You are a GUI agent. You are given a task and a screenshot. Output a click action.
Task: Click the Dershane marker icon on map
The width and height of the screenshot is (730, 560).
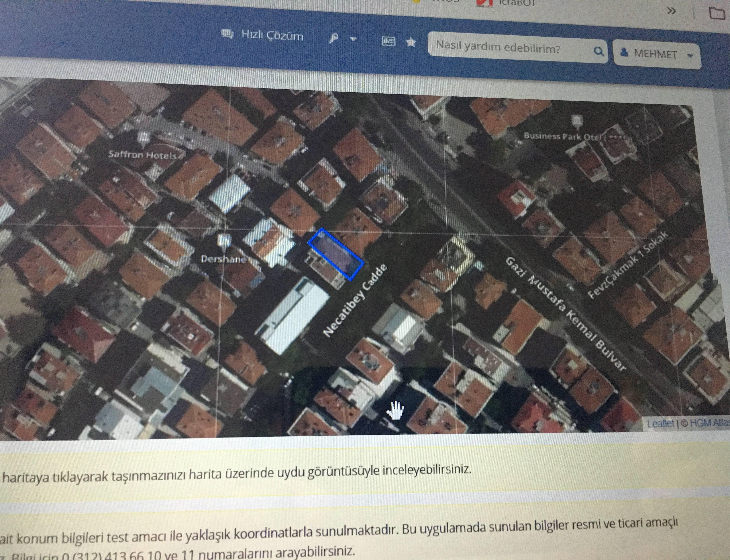(x=224, y=241)
